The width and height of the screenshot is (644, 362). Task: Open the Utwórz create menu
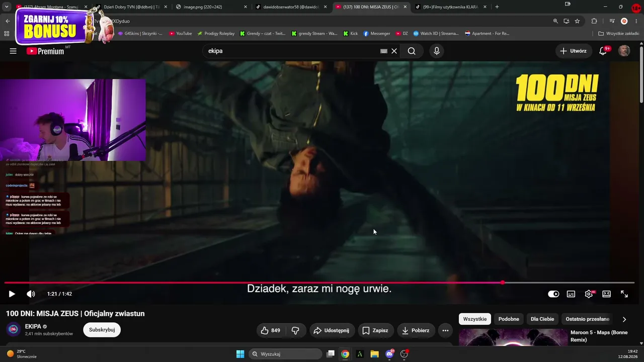tap(573, 51)
